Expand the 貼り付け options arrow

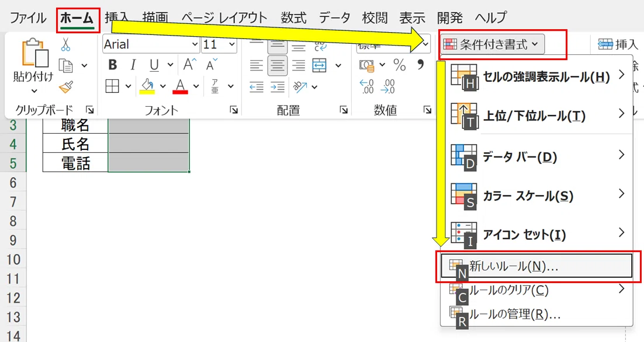coord(34,90)
